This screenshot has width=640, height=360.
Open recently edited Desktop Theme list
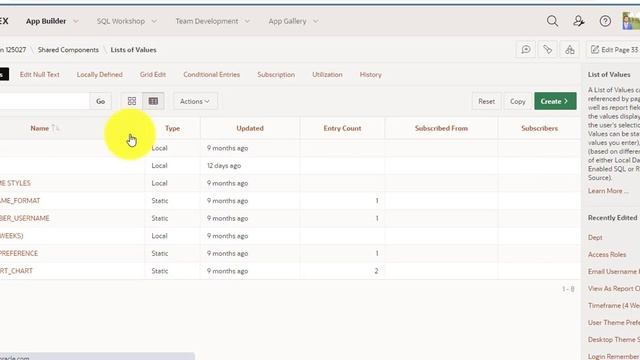tap(614, 340)
